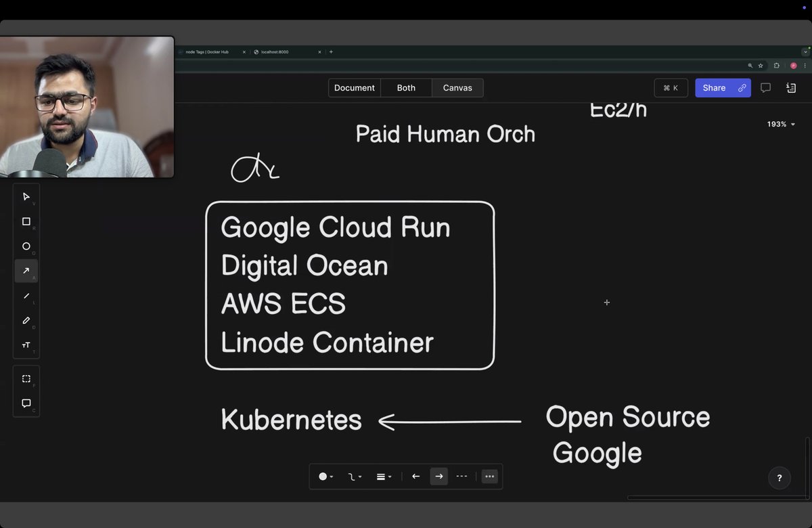Select the 'Paid Human Orch' text
Screen dimensions: 812x528
coord(445,134)
